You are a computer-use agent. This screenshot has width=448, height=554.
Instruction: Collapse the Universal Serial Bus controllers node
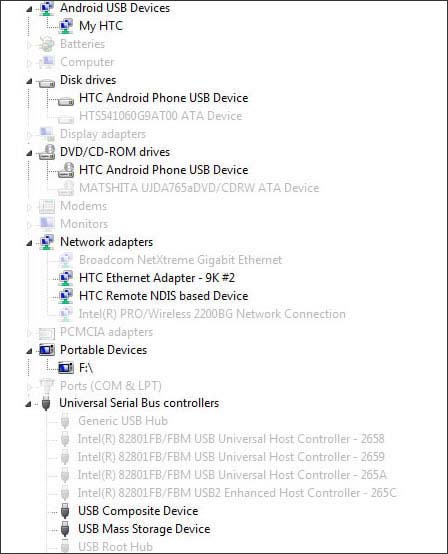28,404
